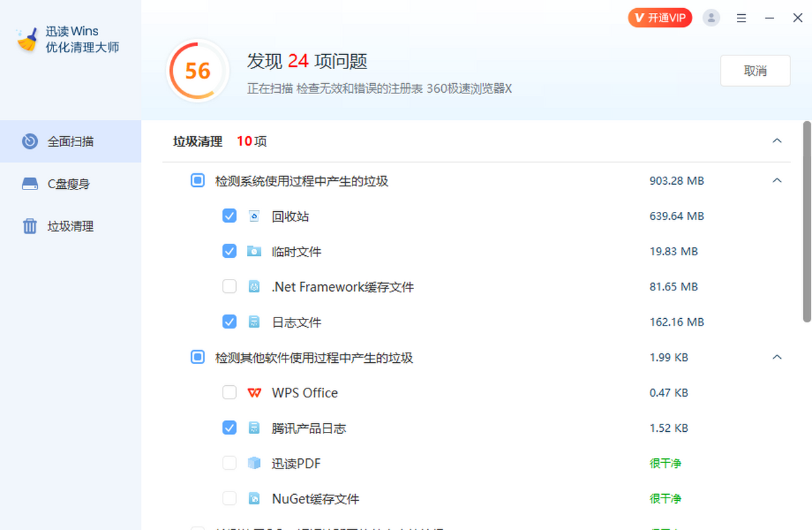Click the 腾讯产品日志 label
This screenshot has height=530, width=812.
point(309,428)
